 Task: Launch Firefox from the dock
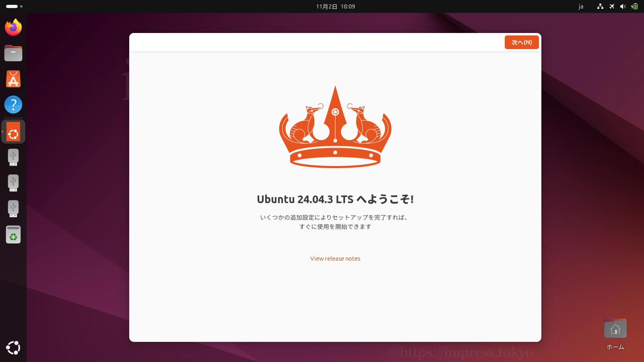click(13, 27)
